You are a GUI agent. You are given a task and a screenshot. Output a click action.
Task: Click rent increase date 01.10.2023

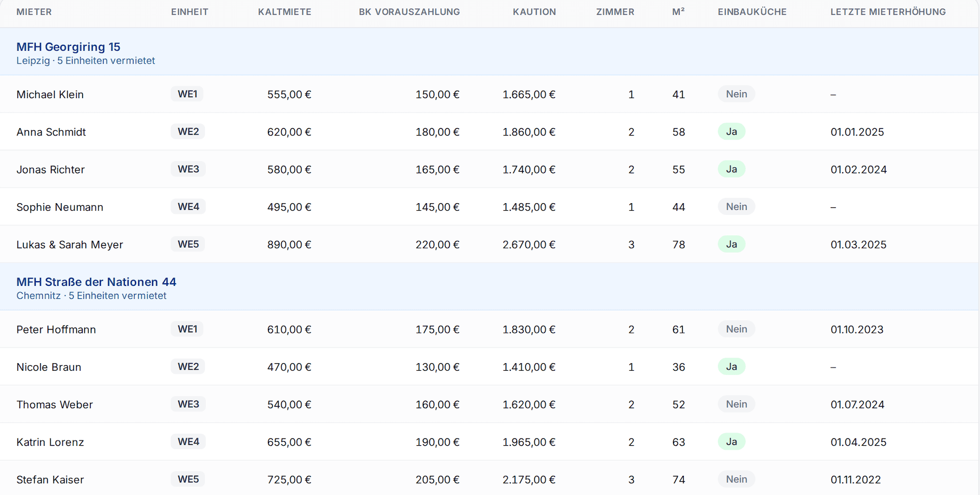857,330
